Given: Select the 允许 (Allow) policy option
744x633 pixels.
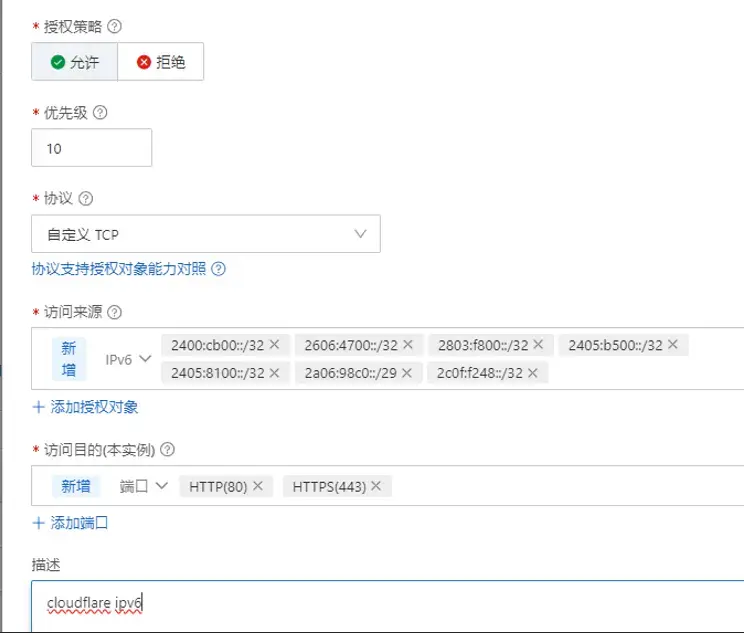Looking at the screenshot, I should coord(75,62).
